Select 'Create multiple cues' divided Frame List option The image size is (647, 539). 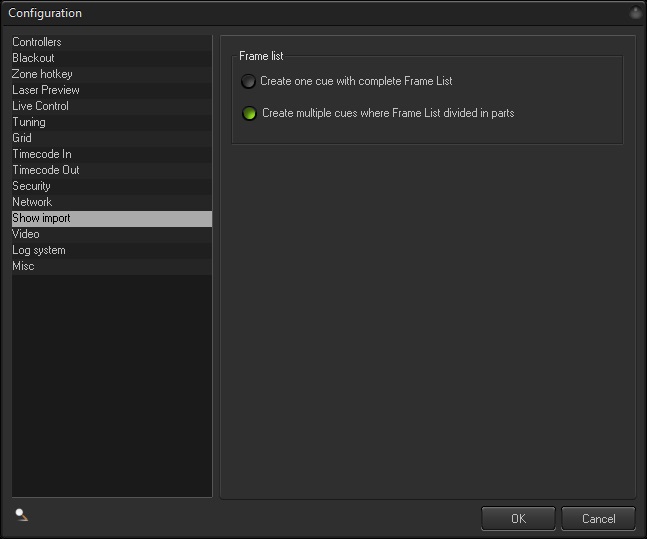pos(249,113)
